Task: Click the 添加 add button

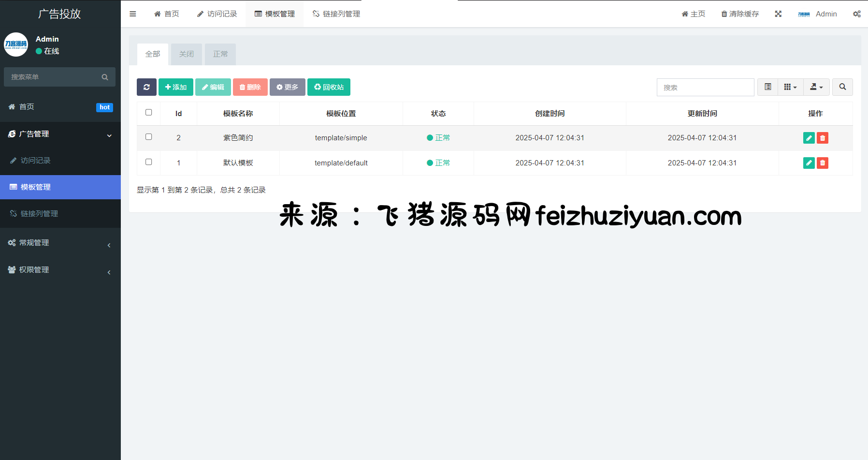Action: click(x=176, y=87)
